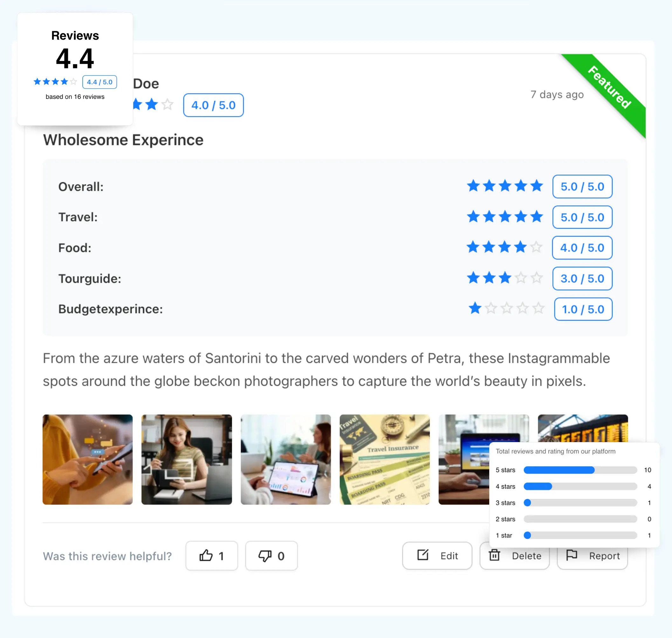The width and height of the screenshot is (672, 638).
Task: Click the thumbs up helpful icon
Action: [x=206, y=556]
